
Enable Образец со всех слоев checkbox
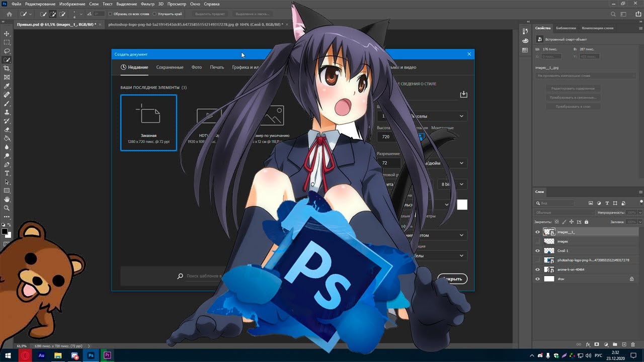[111, 14]
